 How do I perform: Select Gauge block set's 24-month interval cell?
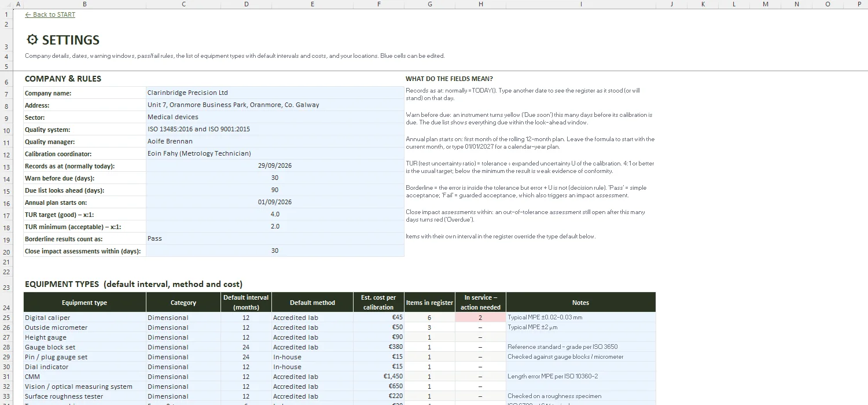[x=247, y=347]
